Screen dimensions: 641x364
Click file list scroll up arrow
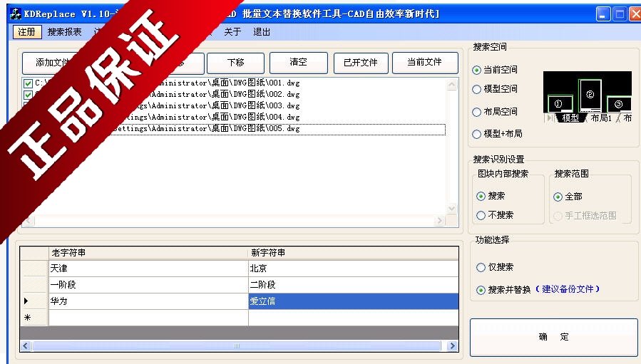[x=452, y=85]
